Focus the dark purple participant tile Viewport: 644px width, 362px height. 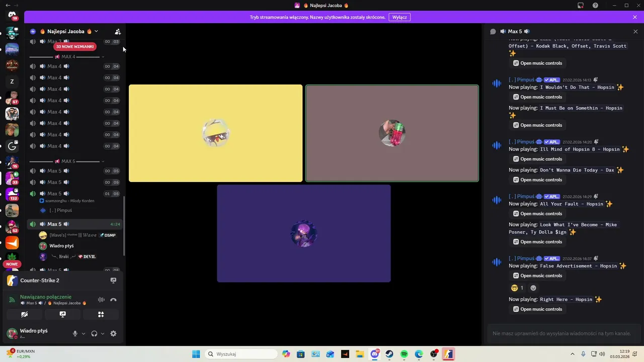[x=304, y=233]
